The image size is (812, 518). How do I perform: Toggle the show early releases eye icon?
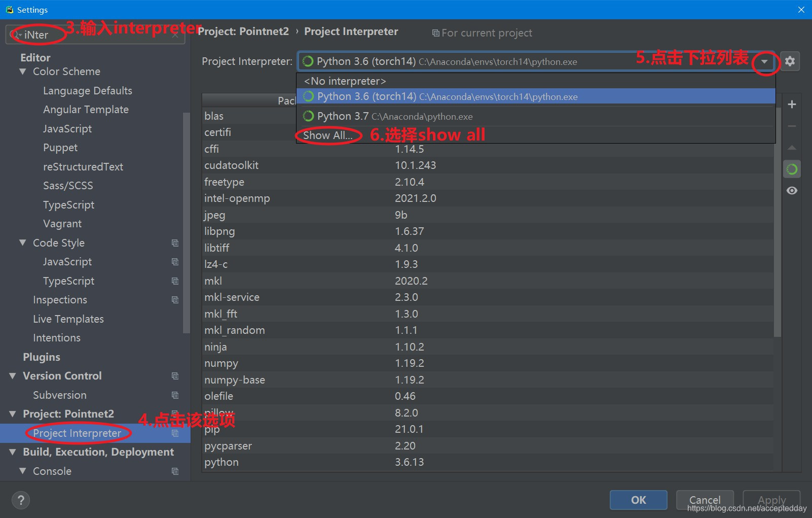point(792,191)
